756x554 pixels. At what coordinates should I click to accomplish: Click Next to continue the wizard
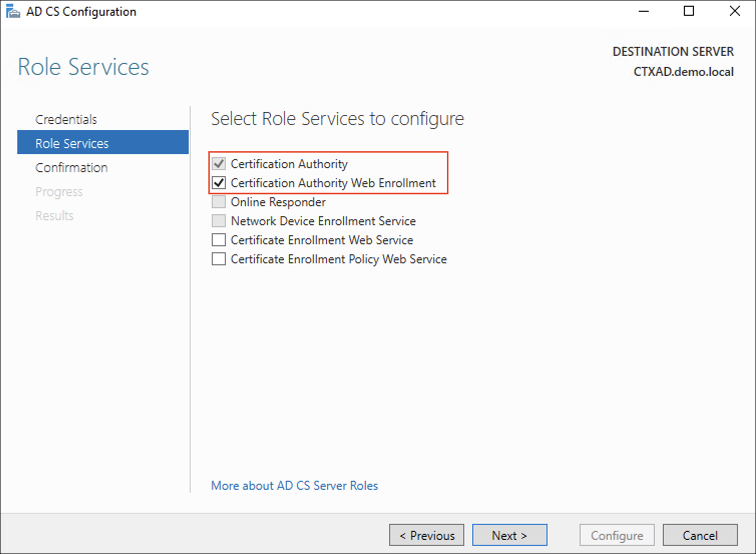[x=509, y=535]
